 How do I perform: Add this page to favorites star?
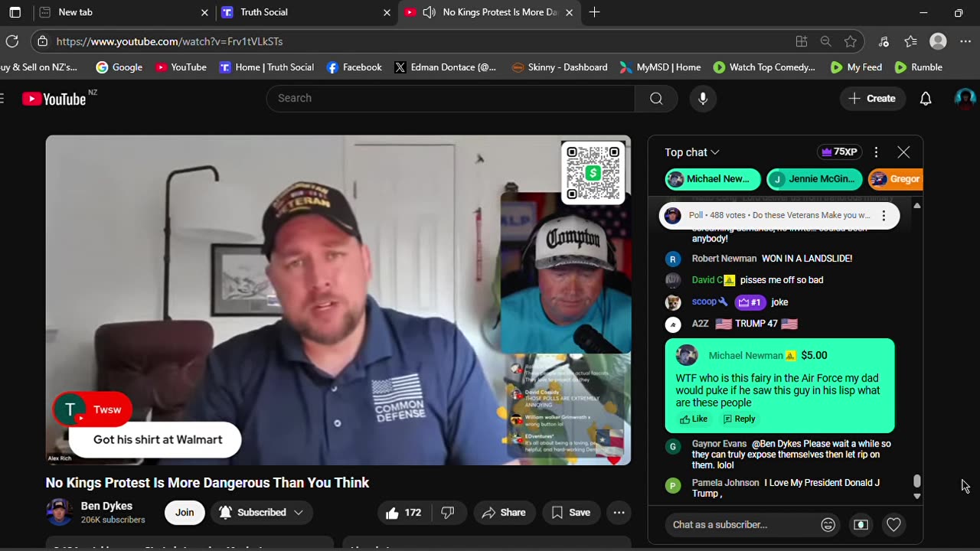tap(851, 41)
